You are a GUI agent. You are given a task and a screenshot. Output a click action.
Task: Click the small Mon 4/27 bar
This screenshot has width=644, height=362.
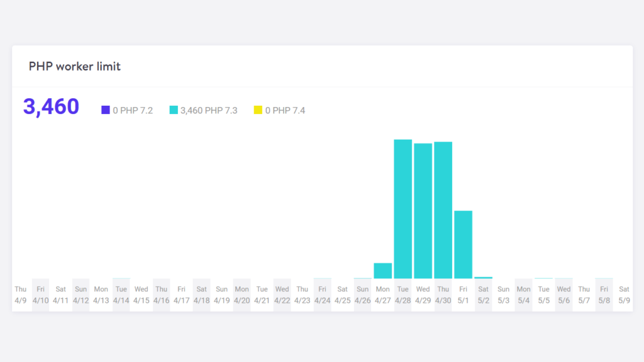382,271
